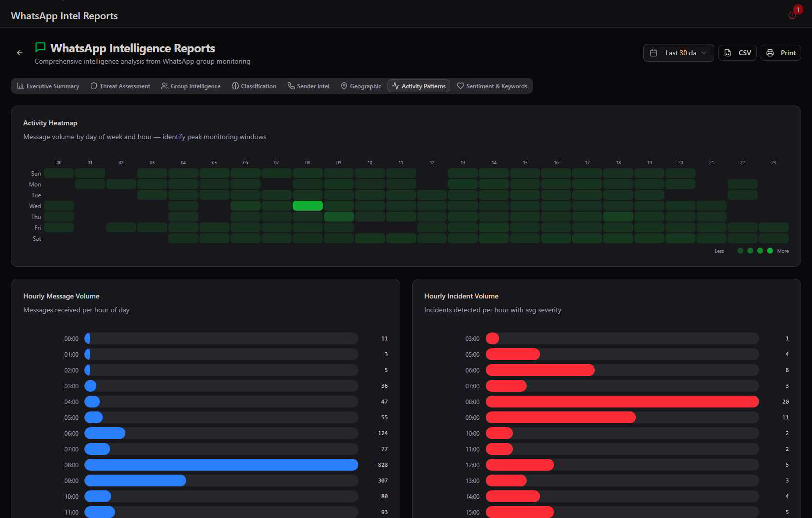Select the Geographic tab
Screen dimensions: 812x518
coord(361,86)
